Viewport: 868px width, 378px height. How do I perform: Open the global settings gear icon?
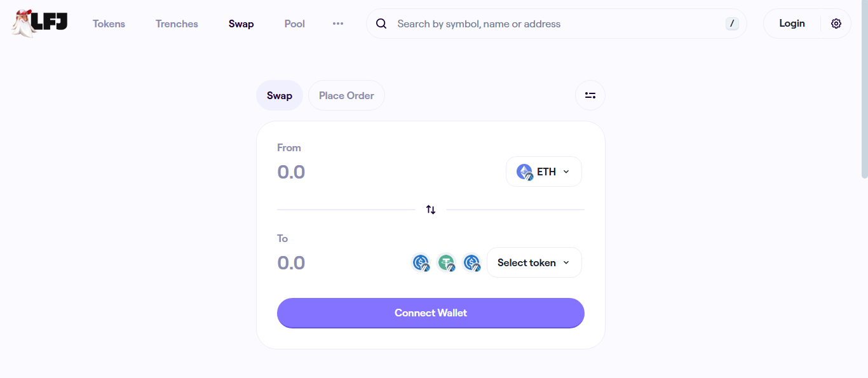coord(836,24)
